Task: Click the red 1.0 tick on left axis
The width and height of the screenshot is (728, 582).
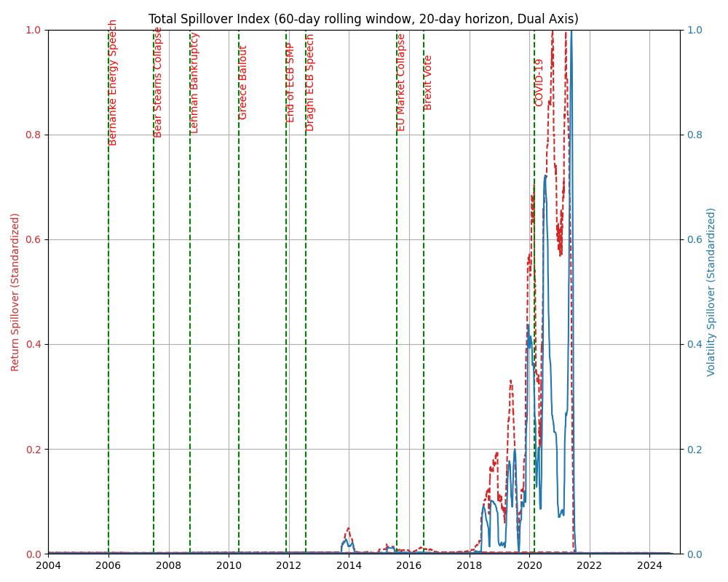Action: point(34,30)
